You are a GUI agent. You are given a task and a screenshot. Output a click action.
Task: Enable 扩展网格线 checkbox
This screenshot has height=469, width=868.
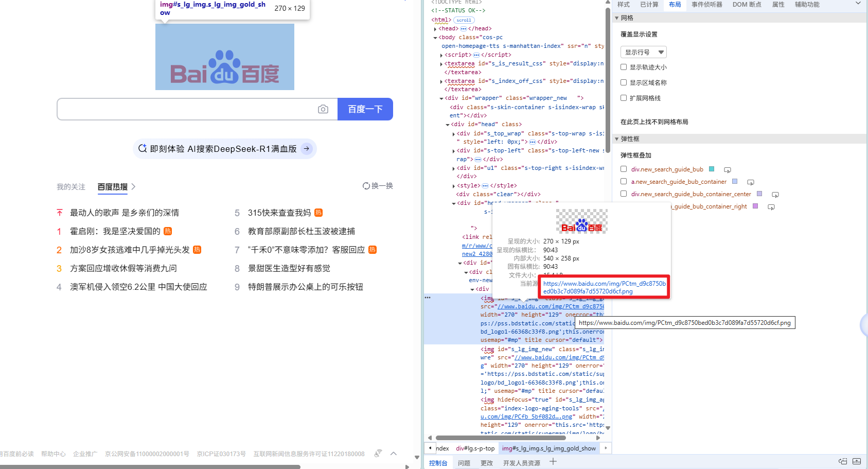click(624, 98)
